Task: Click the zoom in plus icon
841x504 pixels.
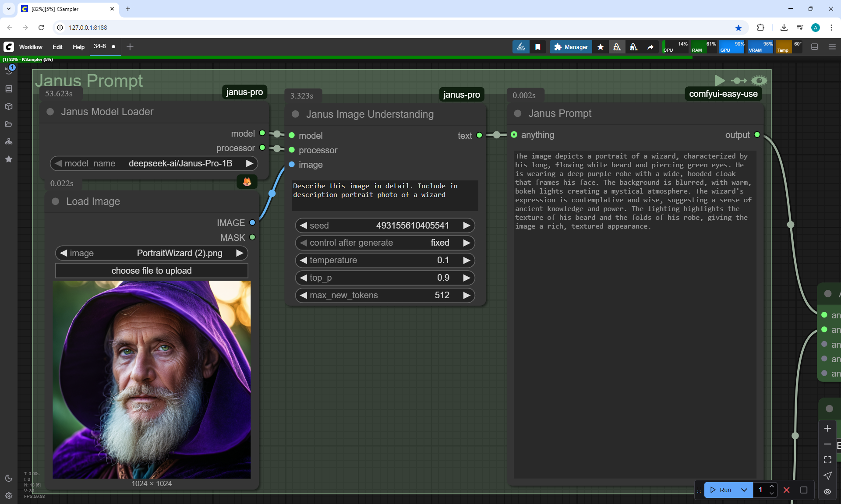Action: [827, 428]
